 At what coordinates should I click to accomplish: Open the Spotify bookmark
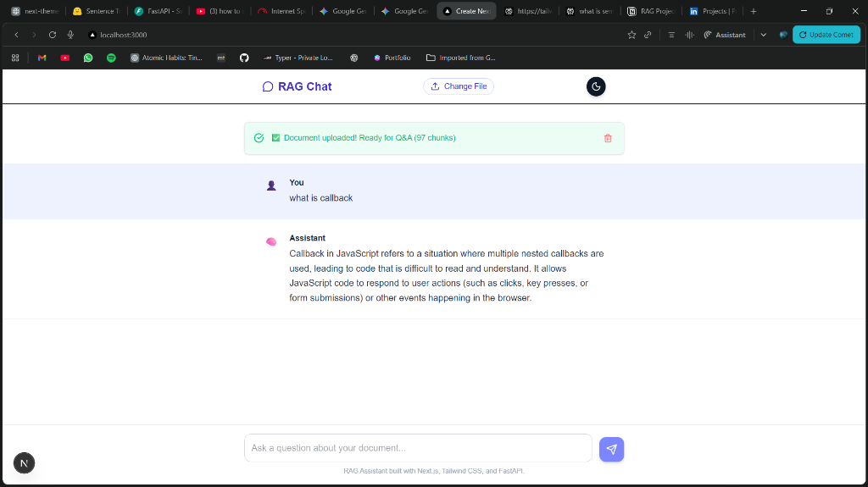pos(111,58)
